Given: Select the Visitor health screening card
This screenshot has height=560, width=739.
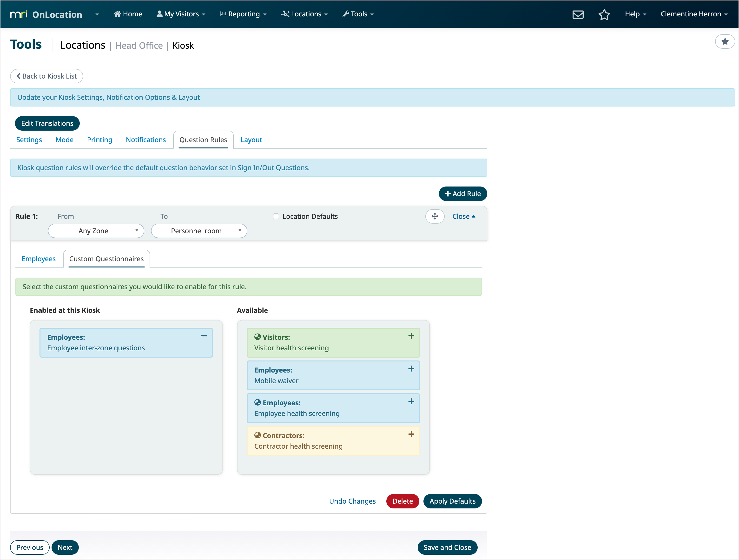Looking at the screenshot, I should click(x=333, y=342).
